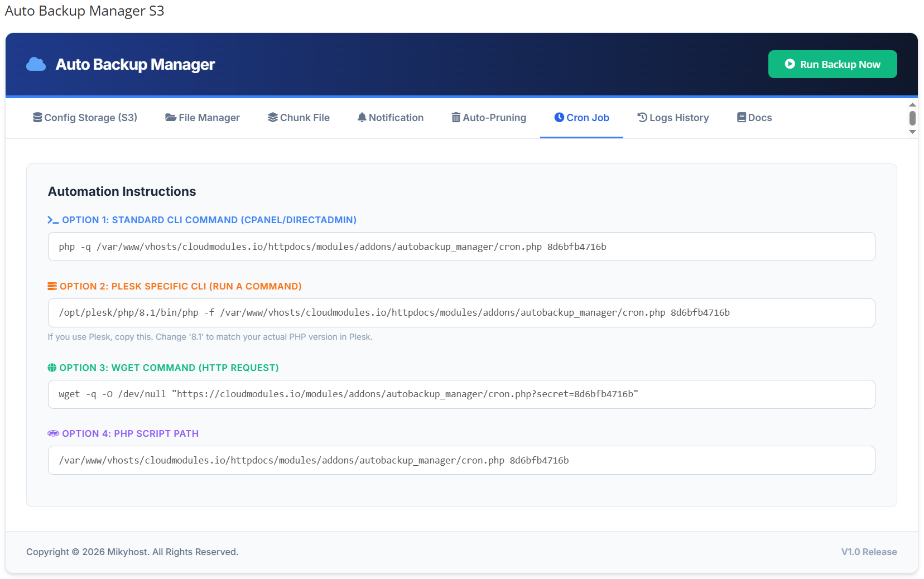Screen dimensions: 924x579
Task: Click the play icon inside Run Backup Now
Action: pos(788,64)
